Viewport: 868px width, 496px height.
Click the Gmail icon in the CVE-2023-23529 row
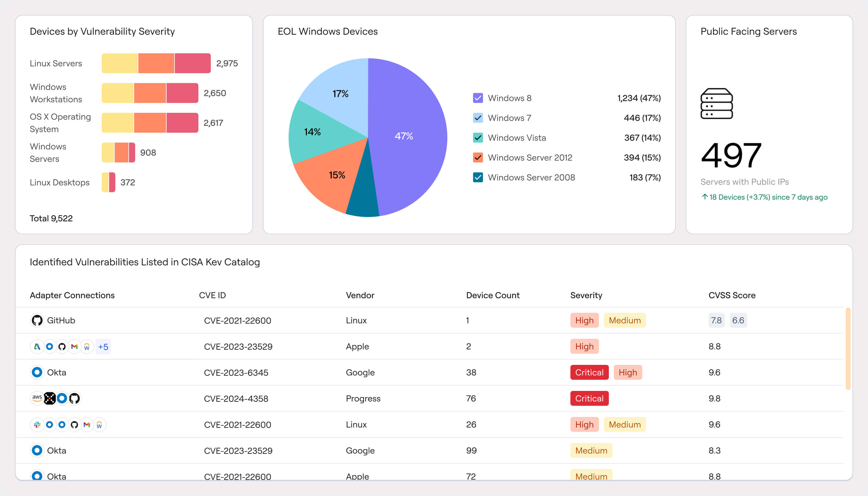(75, 347)
